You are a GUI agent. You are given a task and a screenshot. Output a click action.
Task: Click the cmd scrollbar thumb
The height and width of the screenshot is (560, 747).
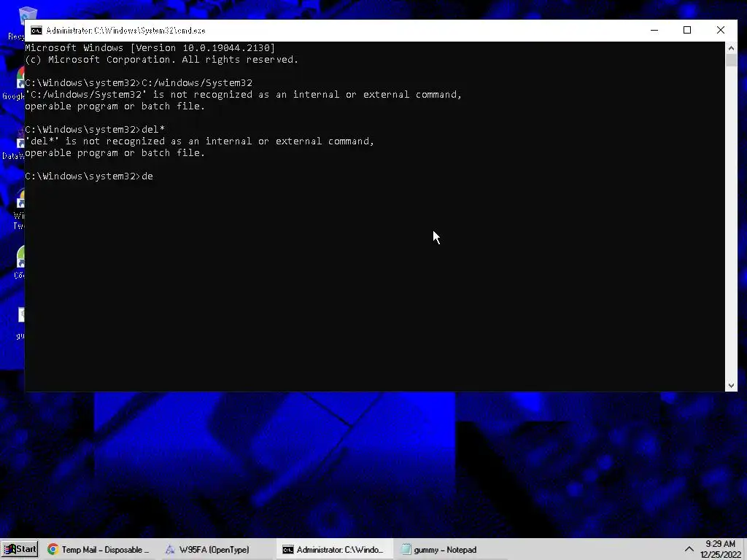tap(731, 60)
